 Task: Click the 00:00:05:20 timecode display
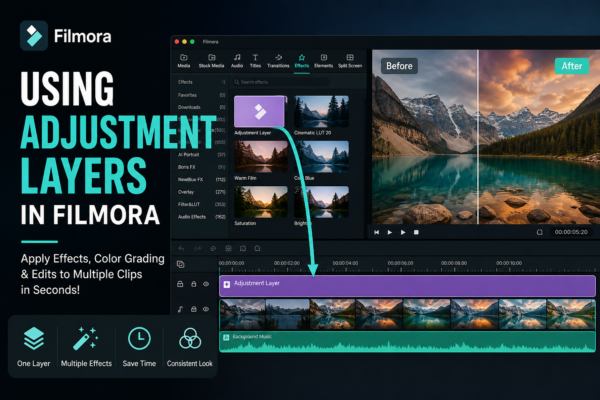[571, 232]
